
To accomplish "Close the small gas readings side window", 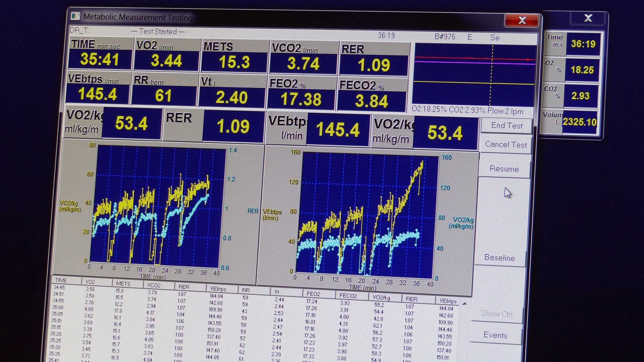I will 588,18.
